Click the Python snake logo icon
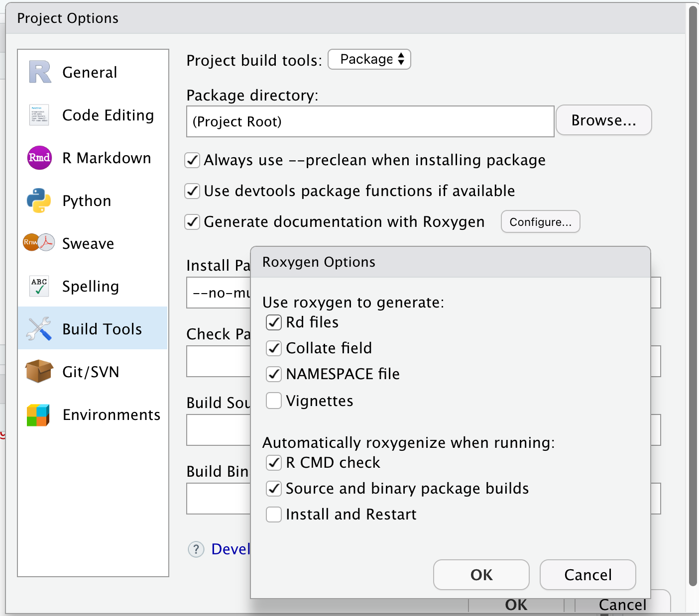The height and width of the screenshot is (616, 699). [39, 201]
